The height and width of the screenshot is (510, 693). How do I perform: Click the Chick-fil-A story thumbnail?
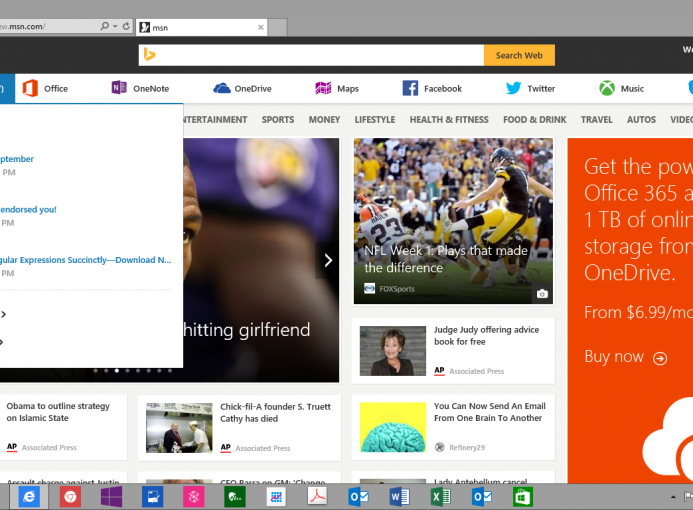coord(179,427)
